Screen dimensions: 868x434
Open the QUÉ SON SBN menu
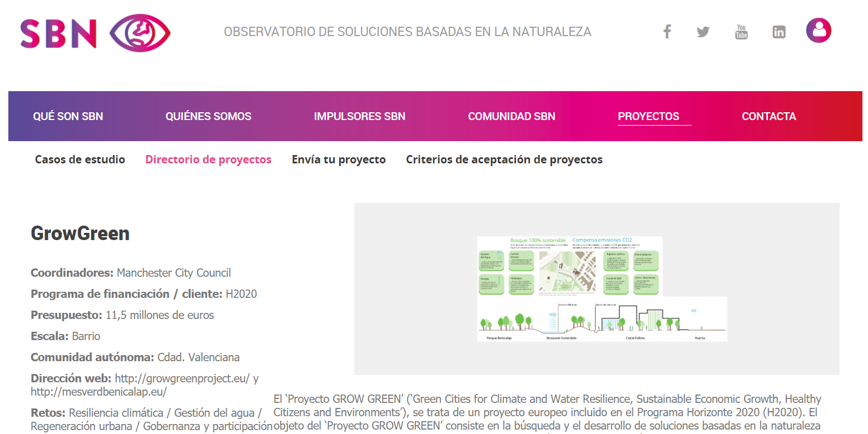click(68, 116)
